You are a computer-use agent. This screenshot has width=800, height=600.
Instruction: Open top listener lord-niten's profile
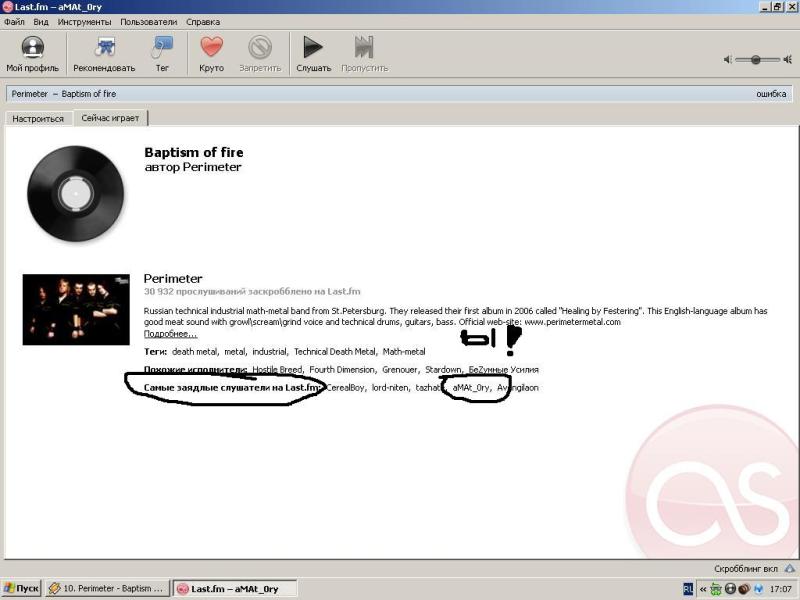pyautogui.click(x=390, y=388)
